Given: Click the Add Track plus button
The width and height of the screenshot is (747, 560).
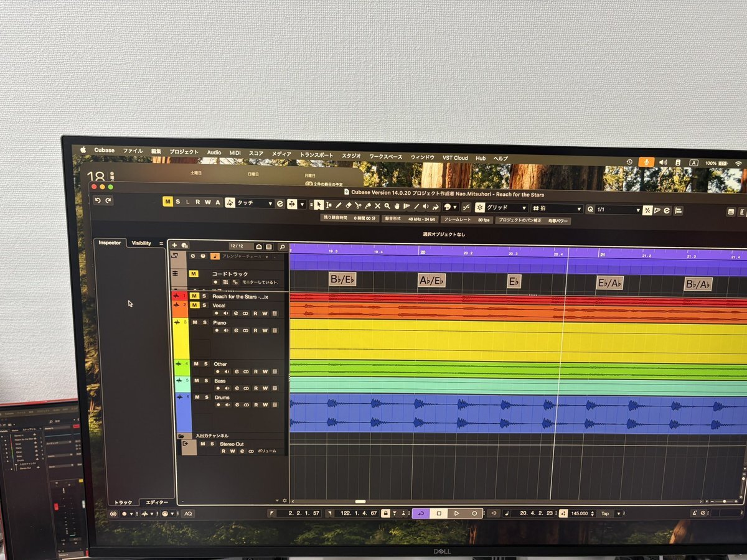Looking at the screenshot, I should click(x=174, y=246).
